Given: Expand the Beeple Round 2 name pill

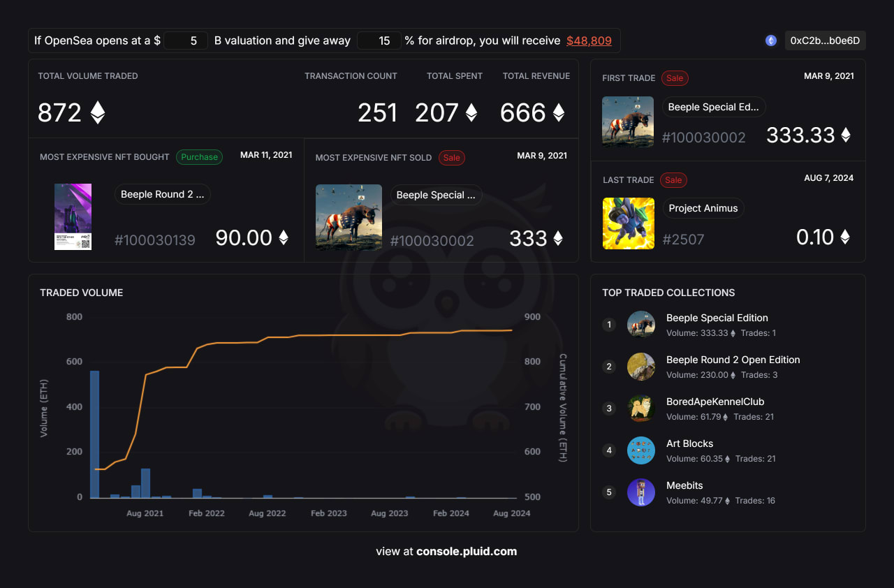Looking at the screenshot, I should click(x=163, y=194).
